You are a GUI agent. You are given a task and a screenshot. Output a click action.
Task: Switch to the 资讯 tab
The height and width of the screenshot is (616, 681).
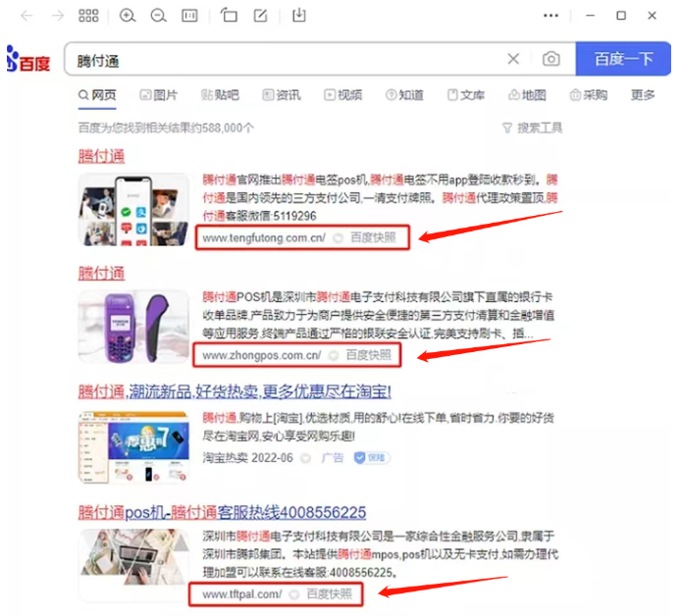[x=282, y=95]
